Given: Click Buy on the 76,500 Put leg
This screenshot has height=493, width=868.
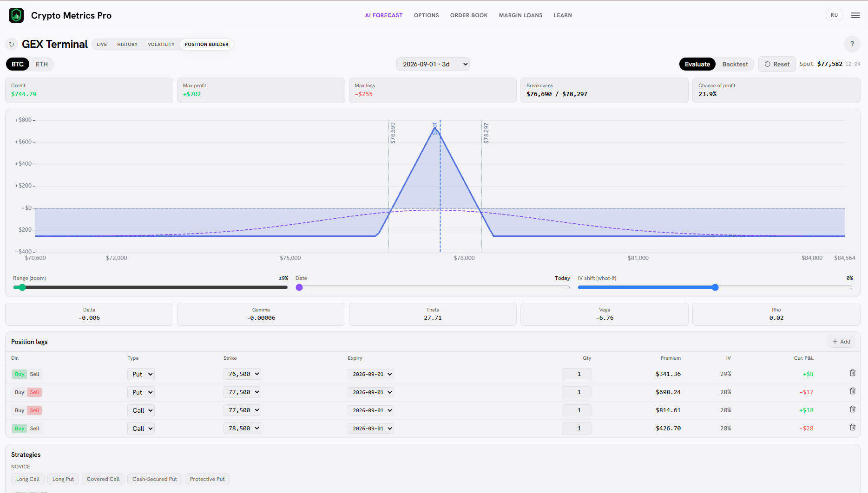Looking at the screenshot, I should coord(20,374).
